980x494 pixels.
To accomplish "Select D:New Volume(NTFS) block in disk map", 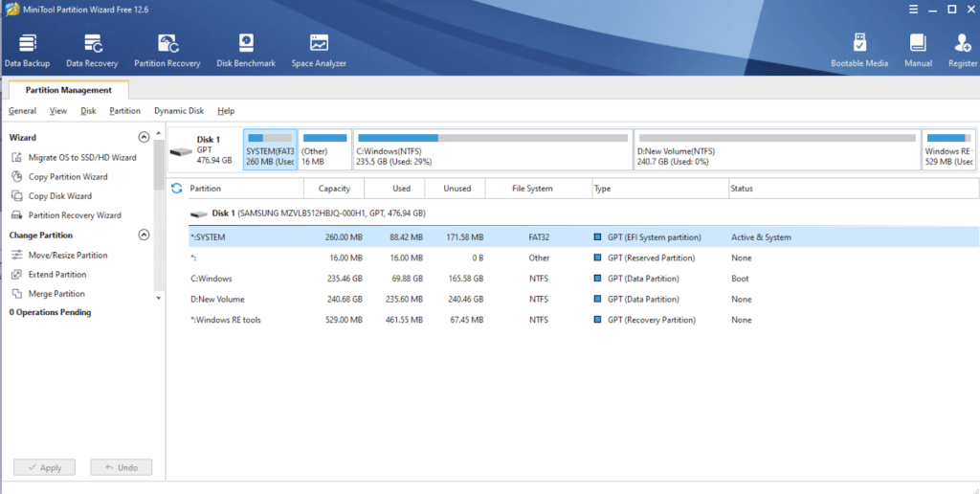I will tap(777, 150).
